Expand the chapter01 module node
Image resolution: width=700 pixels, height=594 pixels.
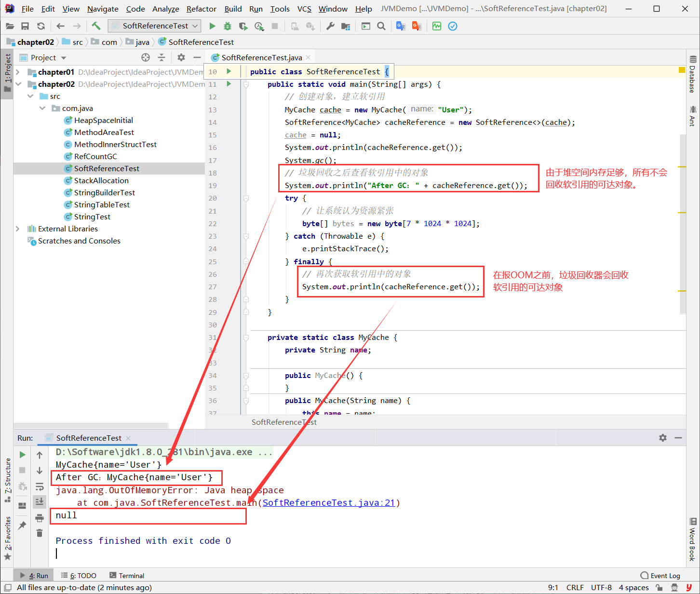(x=18, y=72)
